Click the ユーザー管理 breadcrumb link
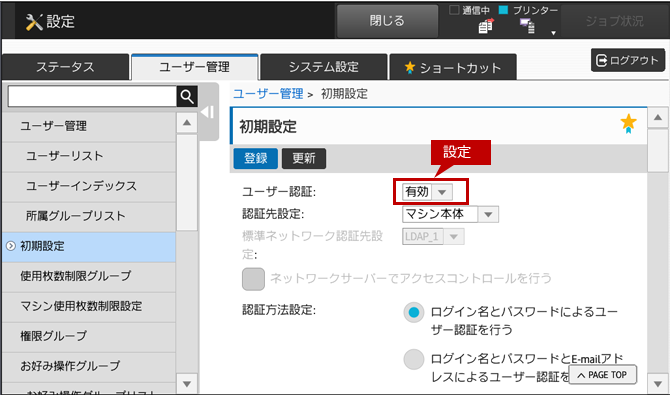Viewport: 670px width, 396px height. pyautogui.click(x=268, y=94)
